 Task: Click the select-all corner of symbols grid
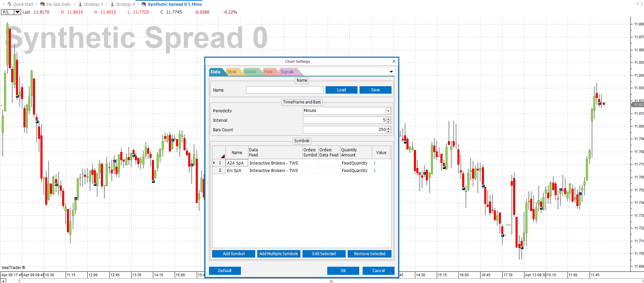(x=219, y=153)
